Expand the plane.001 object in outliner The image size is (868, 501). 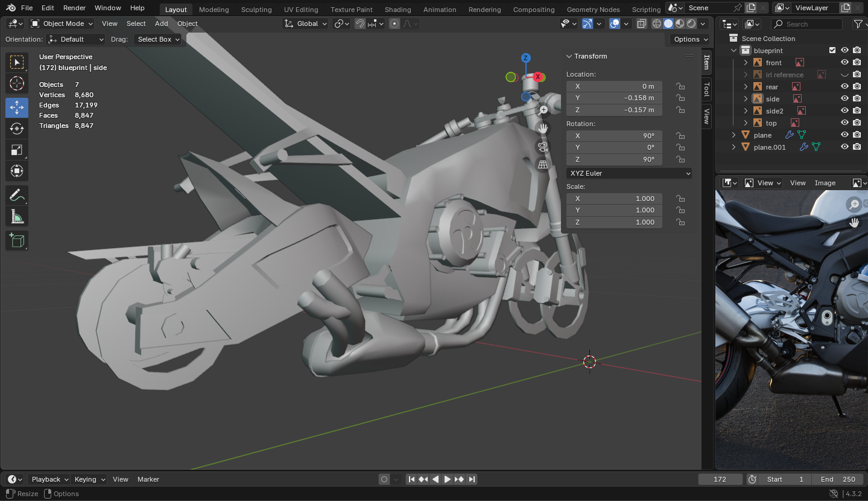pos(733,147)
